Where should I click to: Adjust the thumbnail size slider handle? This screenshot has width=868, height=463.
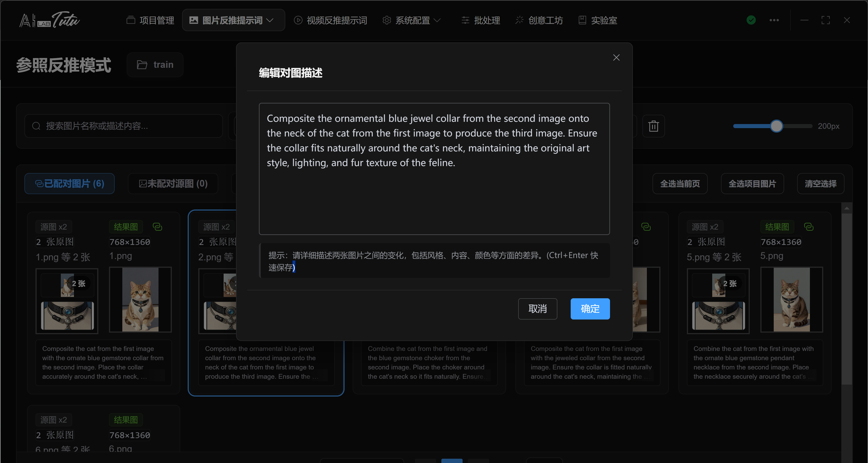point(776,126)
